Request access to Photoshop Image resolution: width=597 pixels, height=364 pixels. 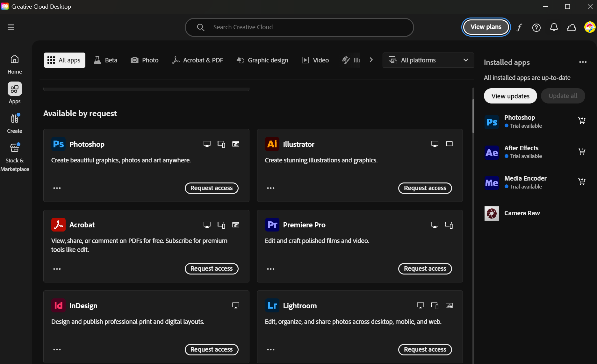[212, 188]
